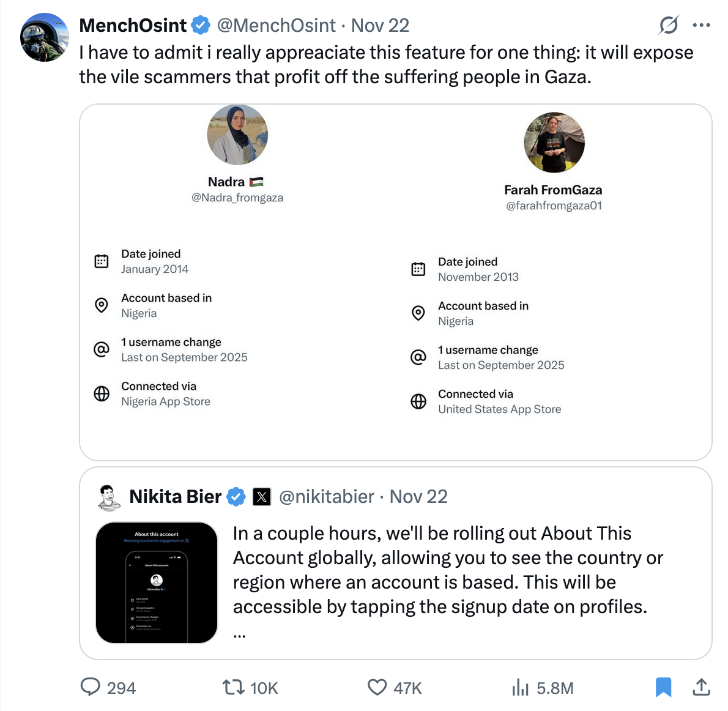View post analytics from the bar chart icon
The width and height of the screenshot is (728, 711).
click(521, 688)
